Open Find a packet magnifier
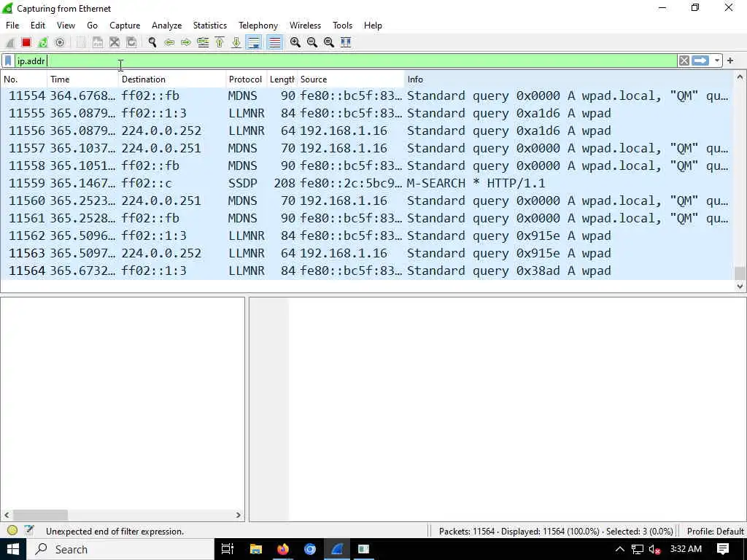747x560 pixels. (x=152, y=42)
